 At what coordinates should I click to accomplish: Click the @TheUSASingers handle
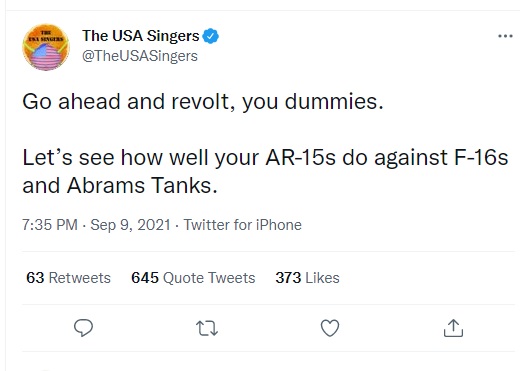(140, 56)
